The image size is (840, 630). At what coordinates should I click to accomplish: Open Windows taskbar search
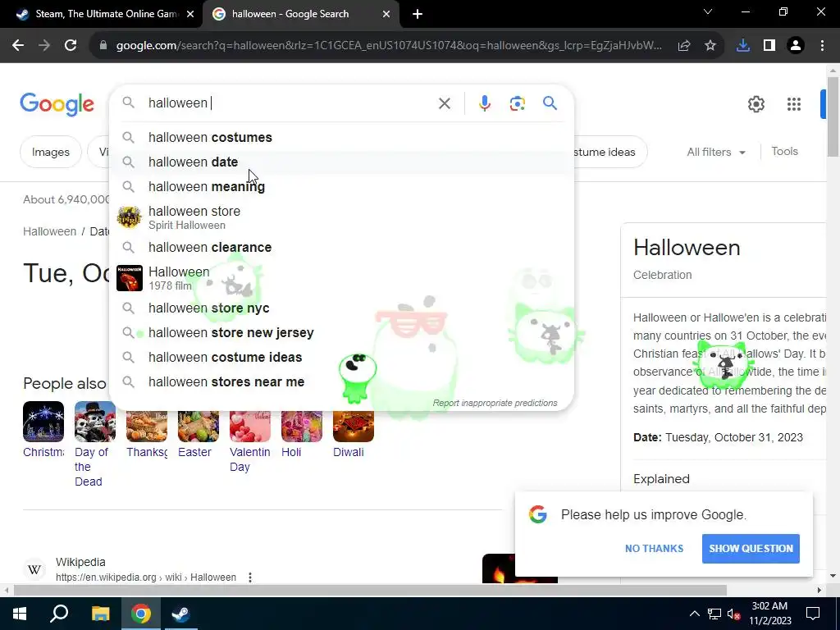coord(59,614)
